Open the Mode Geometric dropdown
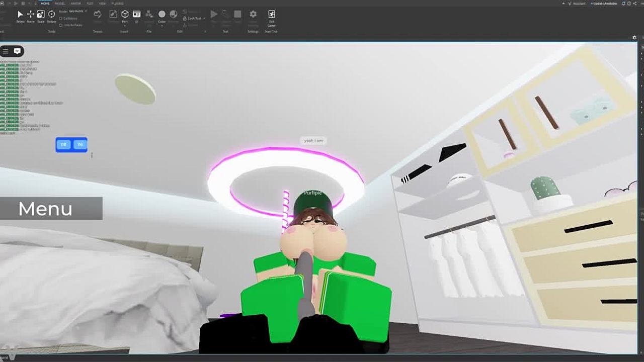The width and height of the screenshot is (644, 362). (77, 11)
